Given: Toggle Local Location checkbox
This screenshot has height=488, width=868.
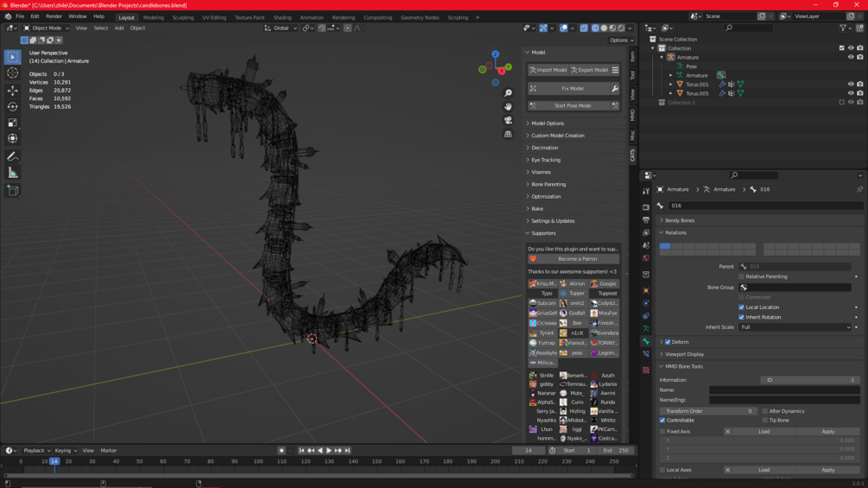Looking at the screenshot, I should (741, 307).
